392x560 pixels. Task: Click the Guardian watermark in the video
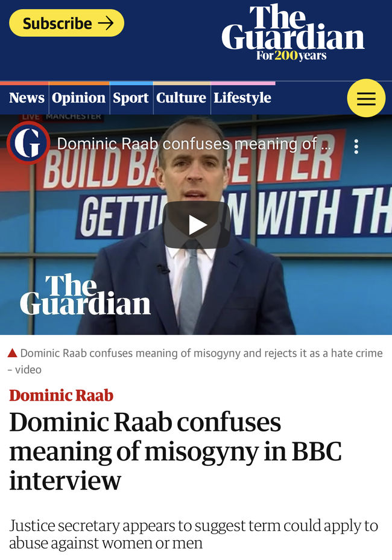[x=85, y=294]
